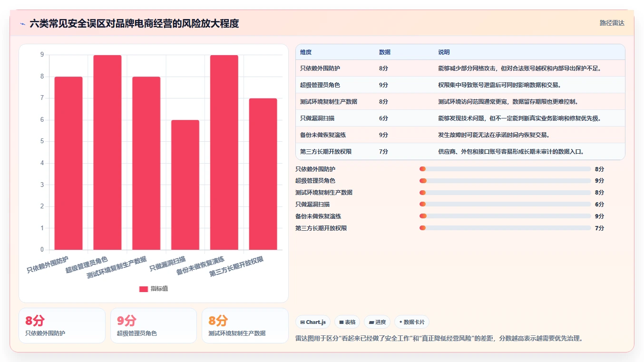Click the 测试环境复制生产数据 progress bar
This screenshot has height=362, width=644.
tap(505, 193)
